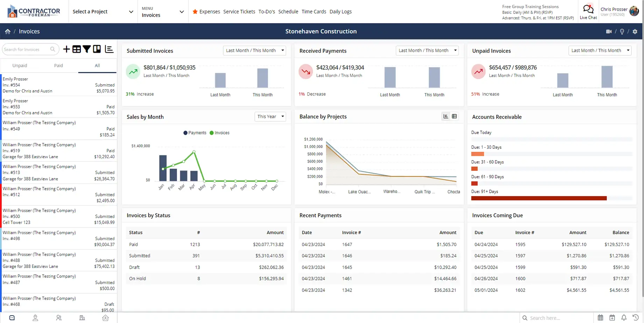Open the calendar grid icon in bottom bar
This screenshot has width=644, height=323.
(600, 318)
